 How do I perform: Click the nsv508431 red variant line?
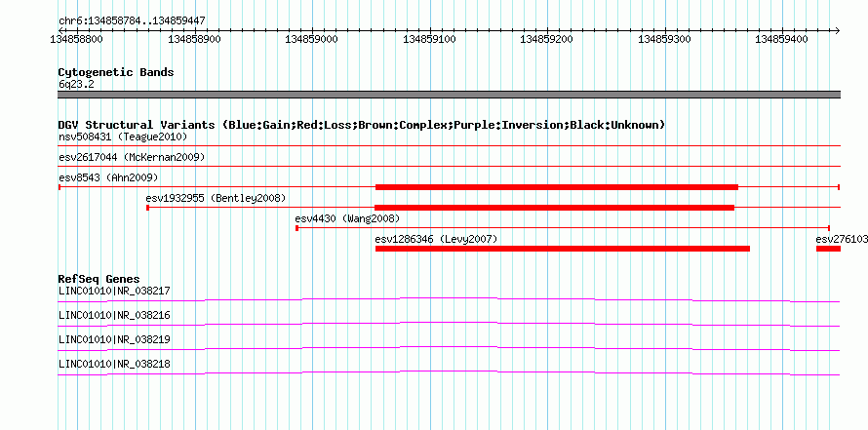coord(449,145)
